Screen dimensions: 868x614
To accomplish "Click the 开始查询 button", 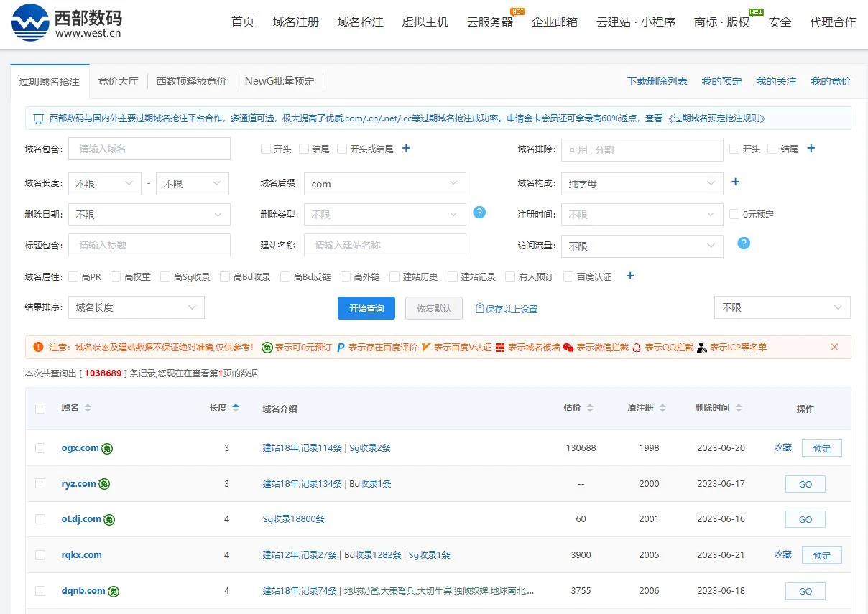I will [x=366, y=308].
